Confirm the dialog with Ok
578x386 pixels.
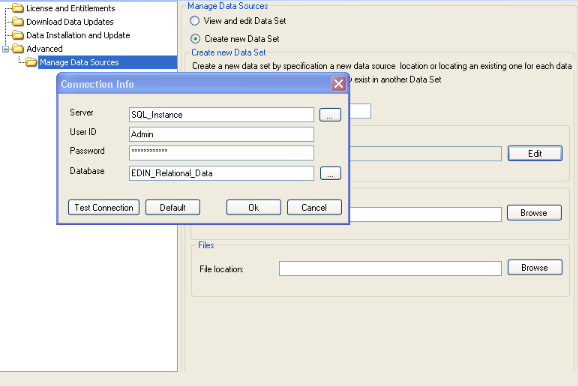click(x=253, y=208)
